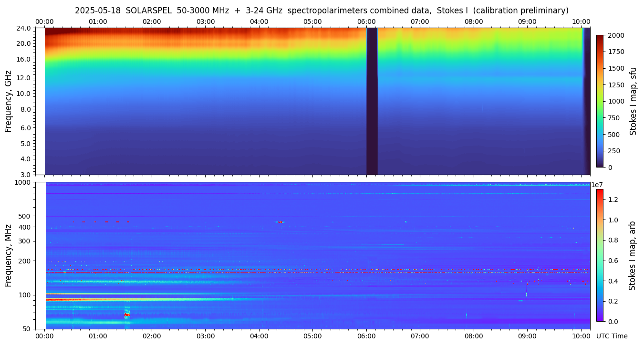Click the 'Frequency, GHz' axis label

8,101
